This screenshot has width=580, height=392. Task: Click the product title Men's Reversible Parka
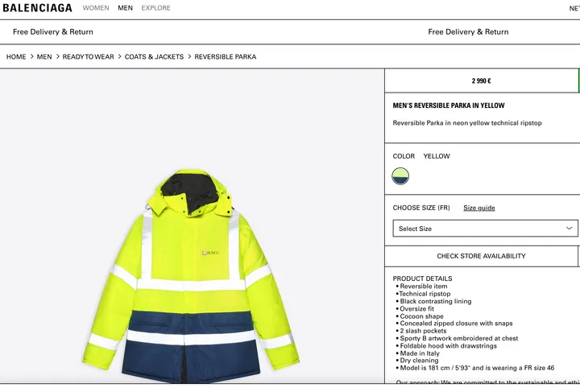click(x=449, y=105)
